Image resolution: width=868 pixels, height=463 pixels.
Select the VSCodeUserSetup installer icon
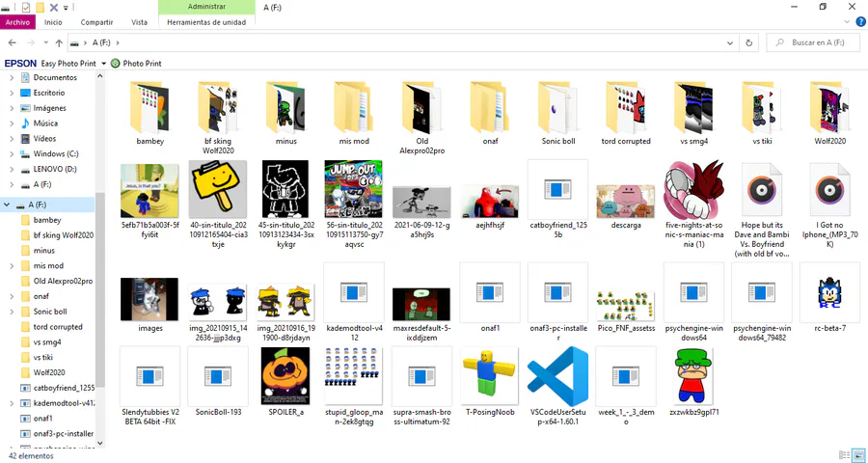tap(558, 376)
